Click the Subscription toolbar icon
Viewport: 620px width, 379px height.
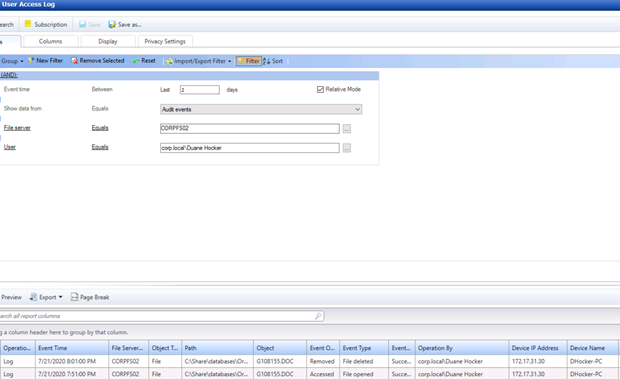click(28, 24)
